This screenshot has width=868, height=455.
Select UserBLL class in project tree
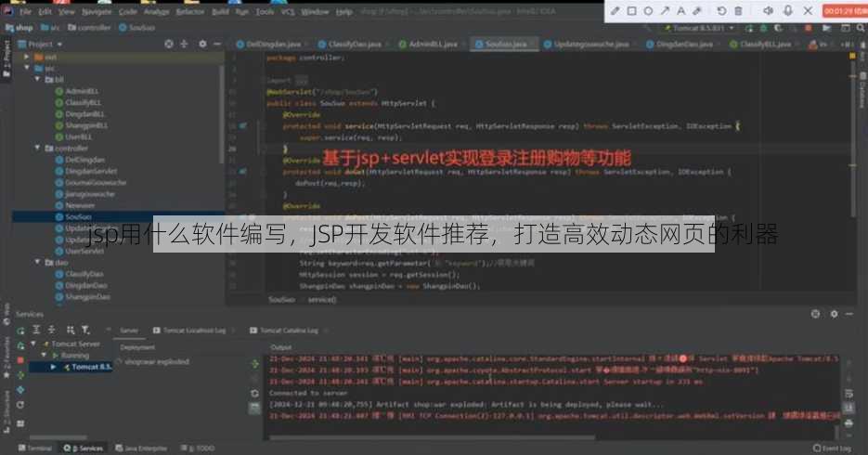tap(74, 136)
